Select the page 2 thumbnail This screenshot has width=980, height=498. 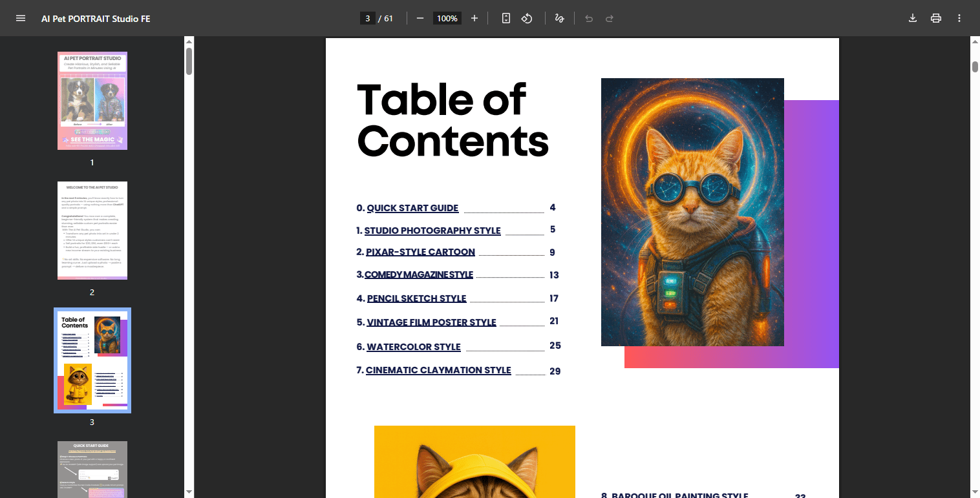click(x=92, y=231)
